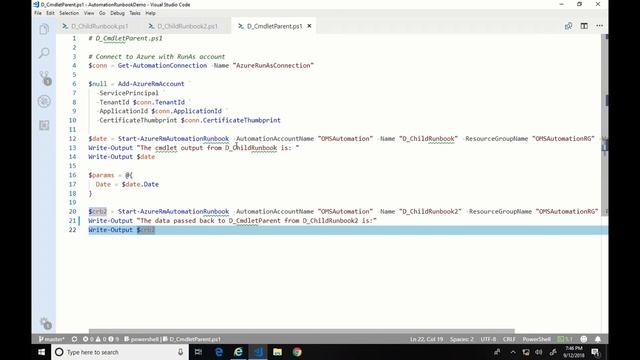Click the horizontal scrollbar under the editor

(302, 331)
